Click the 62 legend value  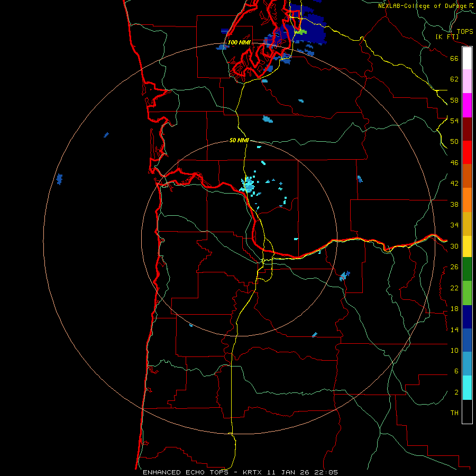(x=454, y=79)
